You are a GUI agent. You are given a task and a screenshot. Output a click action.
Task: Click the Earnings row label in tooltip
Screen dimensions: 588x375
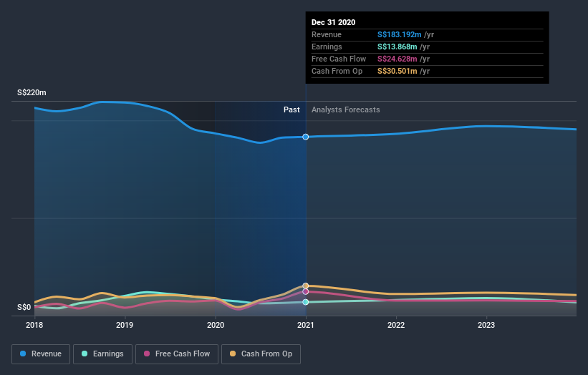[327, 47]
